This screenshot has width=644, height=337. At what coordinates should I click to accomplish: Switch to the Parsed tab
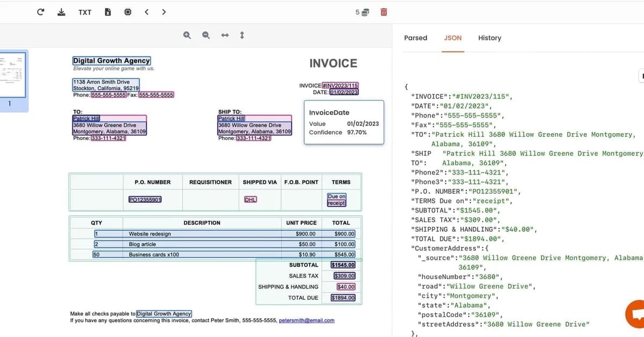[x=415, y=38]
